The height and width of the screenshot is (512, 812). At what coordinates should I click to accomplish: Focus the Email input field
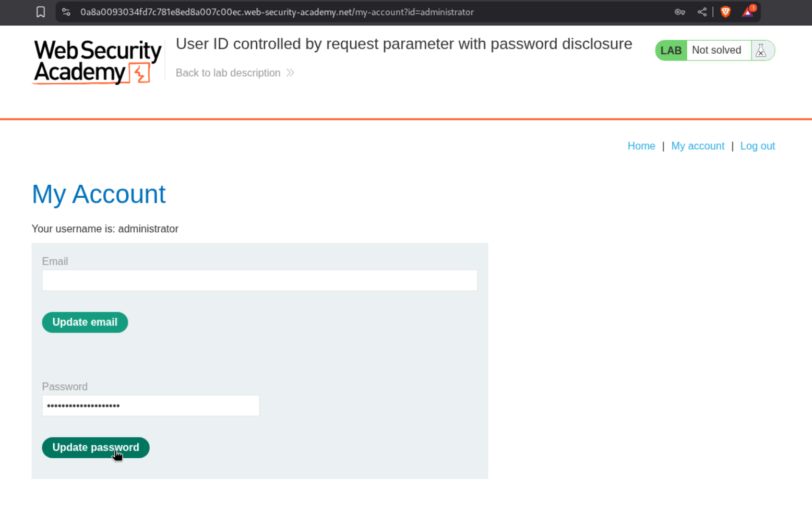(x=259, y=280)
